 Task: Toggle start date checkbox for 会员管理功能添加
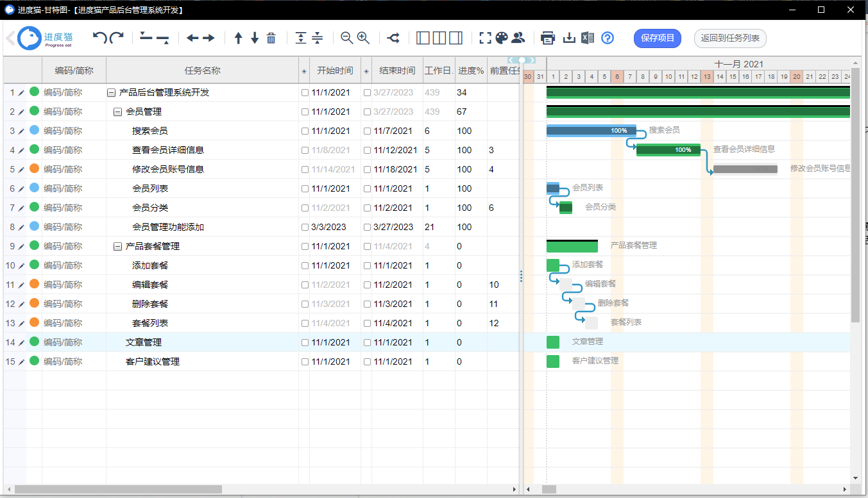(x=305, y=227)
